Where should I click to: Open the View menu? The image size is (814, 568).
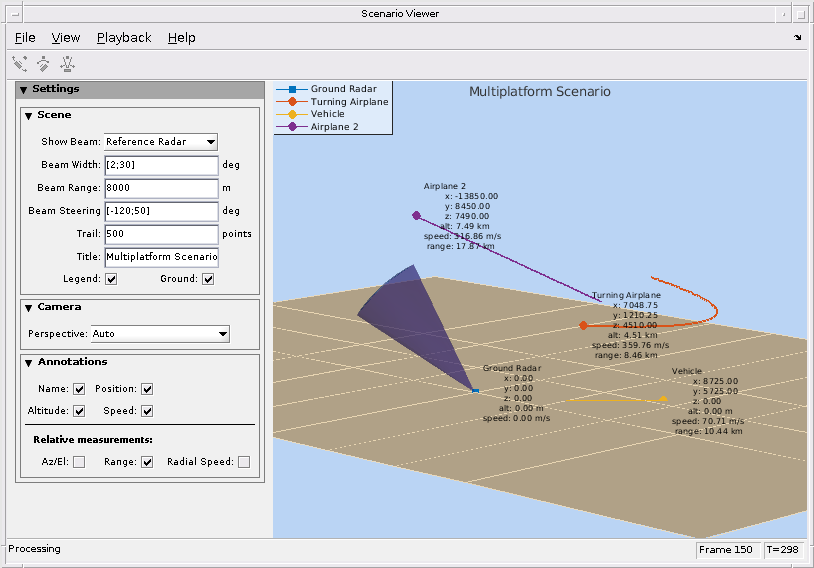pyautogui.click(x=66, y=38)
